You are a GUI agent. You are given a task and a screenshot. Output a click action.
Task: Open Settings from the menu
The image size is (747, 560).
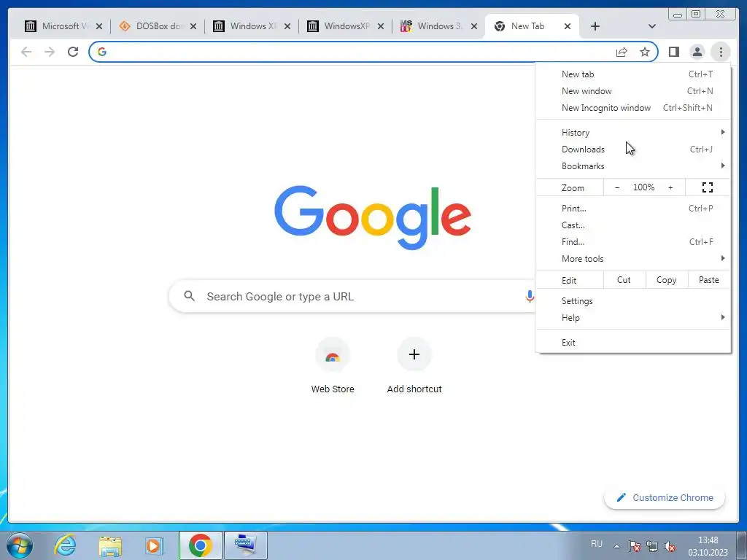[633, 301]
